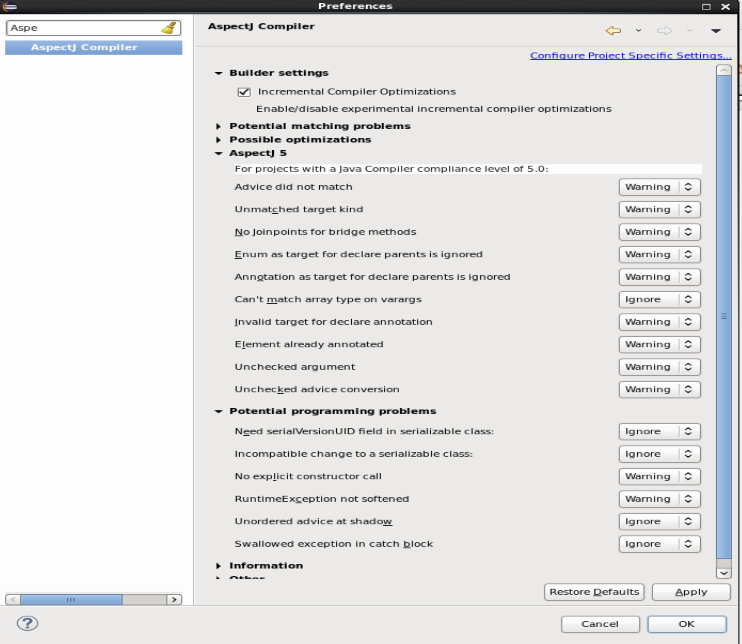Viewport: 742px width, 644px height.
Task: Open No explicit constructor call dropdown
Action: (659, 476)
